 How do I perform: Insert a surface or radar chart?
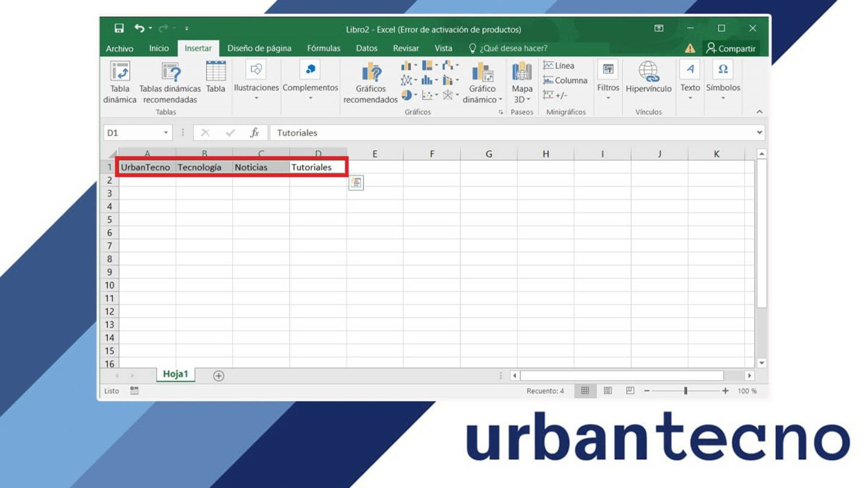[450, 95]
